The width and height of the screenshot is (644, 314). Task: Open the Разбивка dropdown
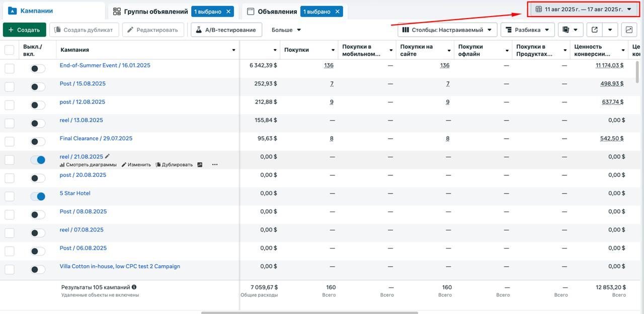point(527,30)
